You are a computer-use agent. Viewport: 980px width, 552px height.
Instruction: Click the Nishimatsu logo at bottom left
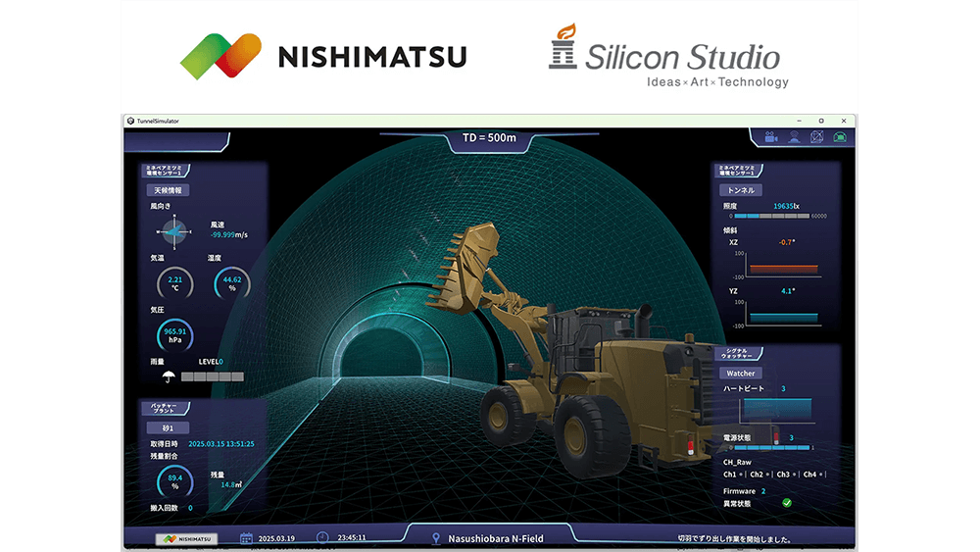[186, 538]
